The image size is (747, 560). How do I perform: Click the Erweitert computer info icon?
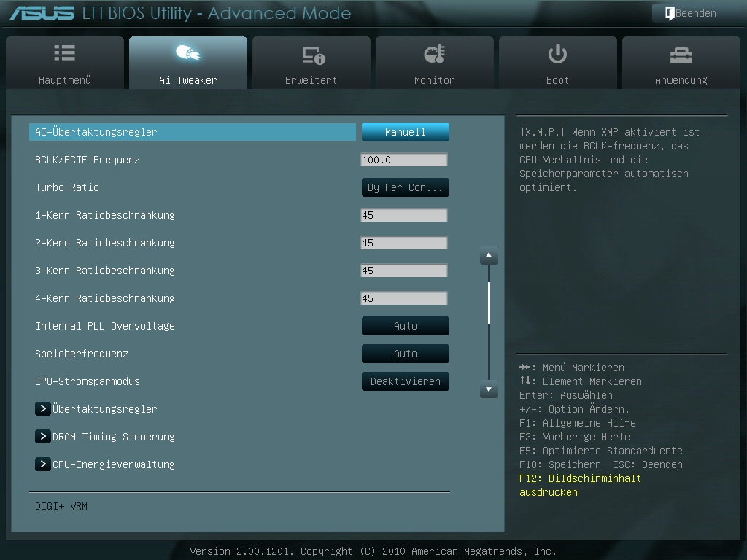314,55
